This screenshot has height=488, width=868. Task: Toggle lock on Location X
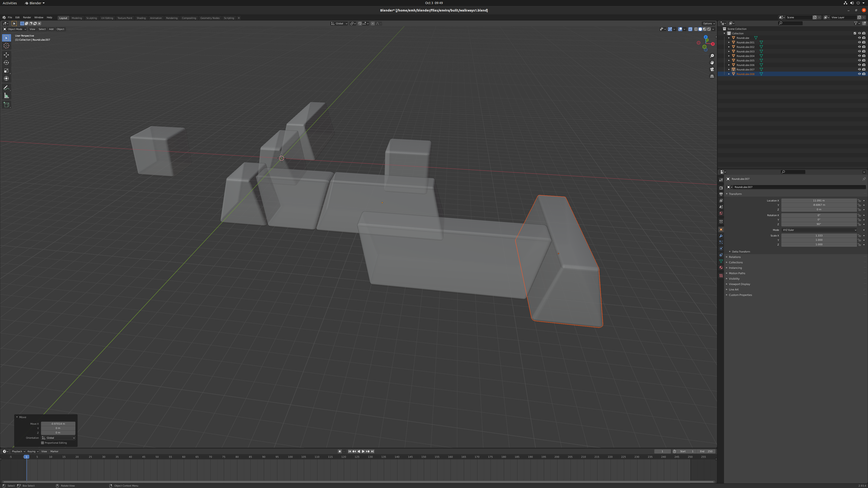pyautogui.click(x=859, y=201)
